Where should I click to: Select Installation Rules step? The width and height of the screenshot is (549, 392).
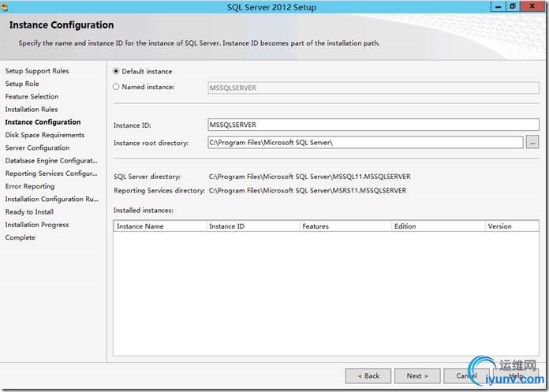(x=32, y=109)
